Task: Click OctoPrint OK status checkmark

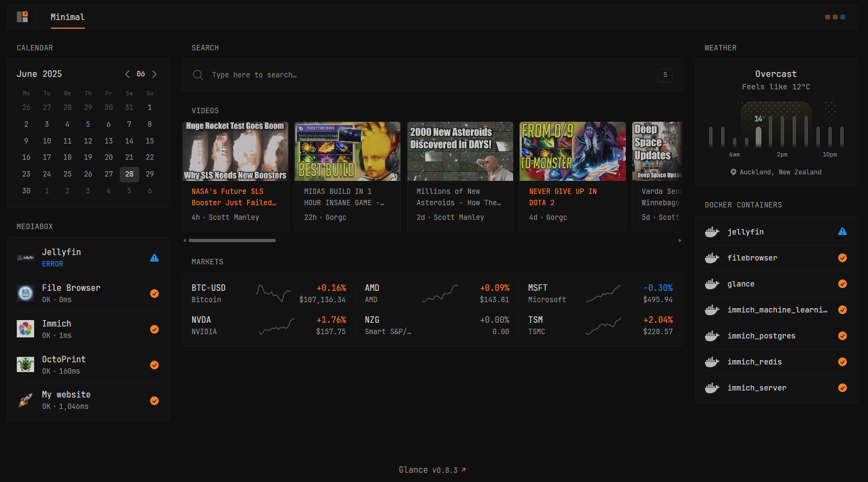Action: tap(154, 365)
